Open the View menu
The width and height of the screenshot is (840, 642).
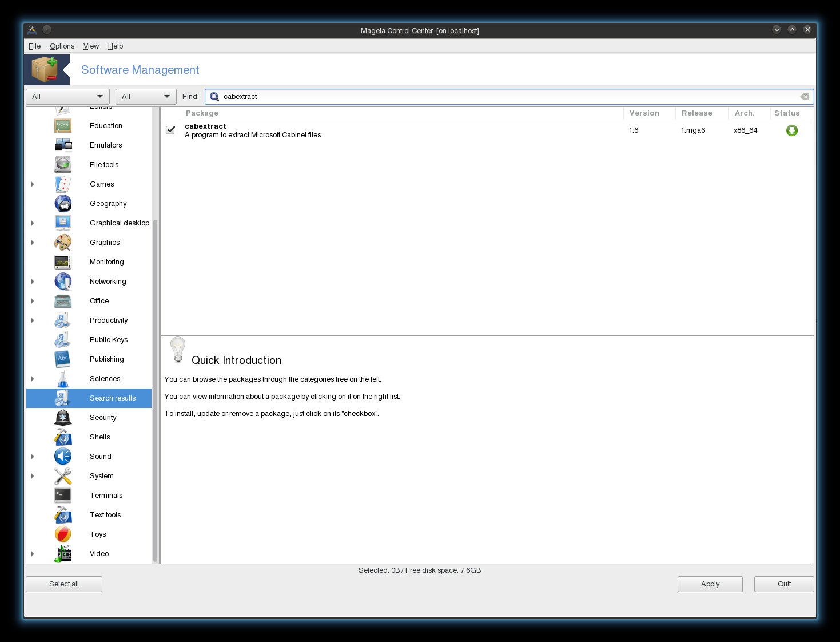pyautogui.click(x=91, y=46)
